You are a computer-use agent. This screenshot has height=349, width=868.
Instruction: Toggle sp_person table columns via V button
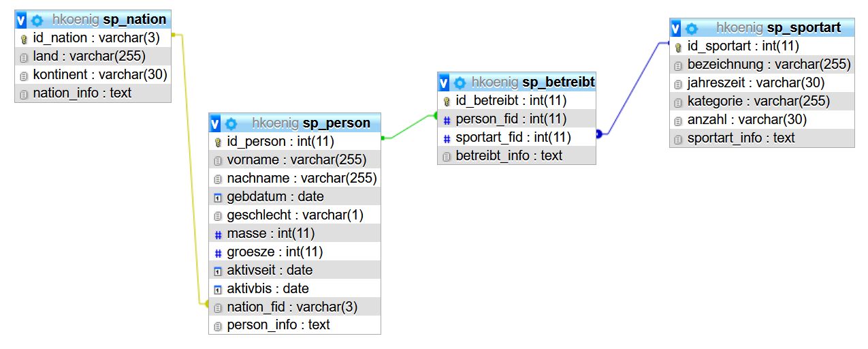(x=215, y=123)
